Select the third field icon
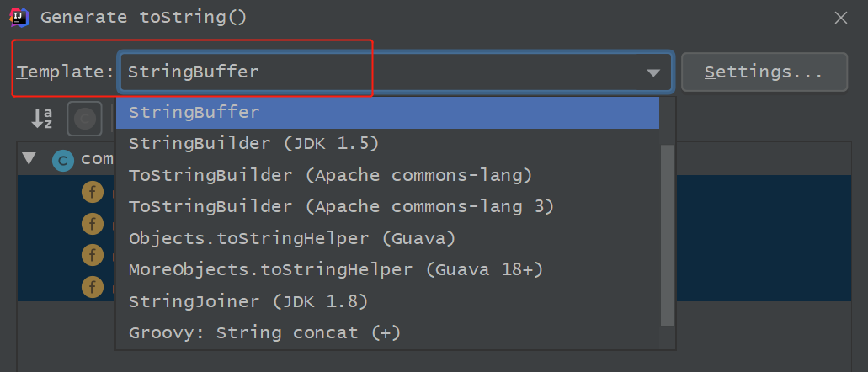 pos(92,255)
